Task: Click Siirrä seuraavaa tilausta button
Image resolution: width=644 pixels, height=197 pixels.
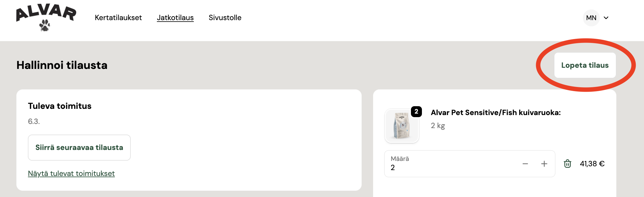Action: [79, 148]
